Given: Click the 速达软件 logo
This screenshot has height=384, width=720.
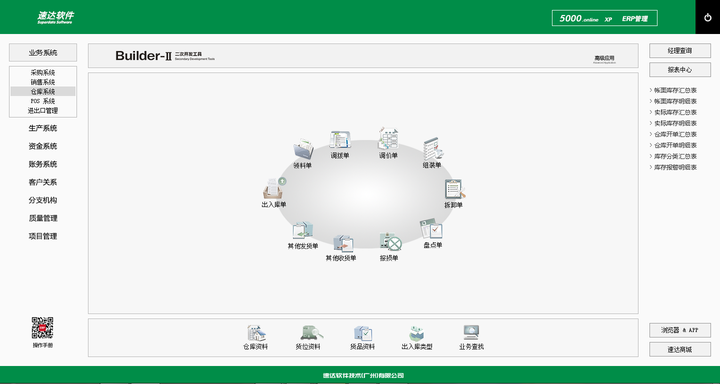Looking at the screenshot, I should [56, 17].
